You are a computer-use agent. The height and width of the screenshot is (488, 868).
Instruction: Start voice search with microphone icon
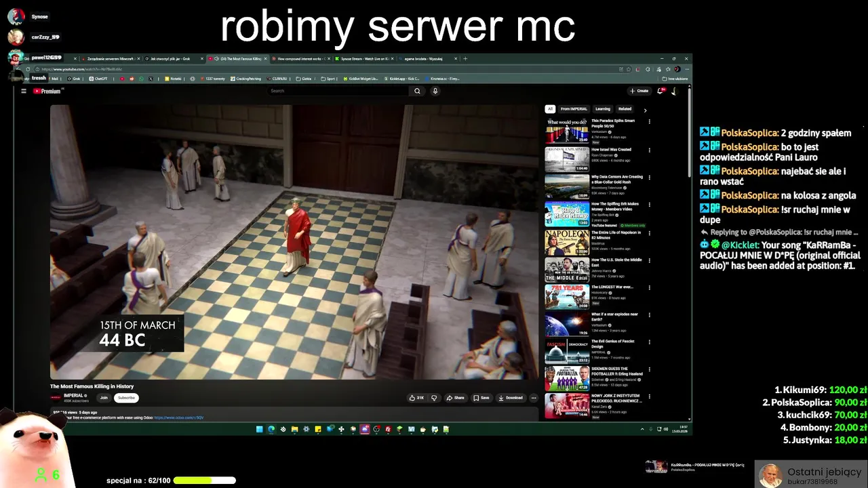[435, 91]
